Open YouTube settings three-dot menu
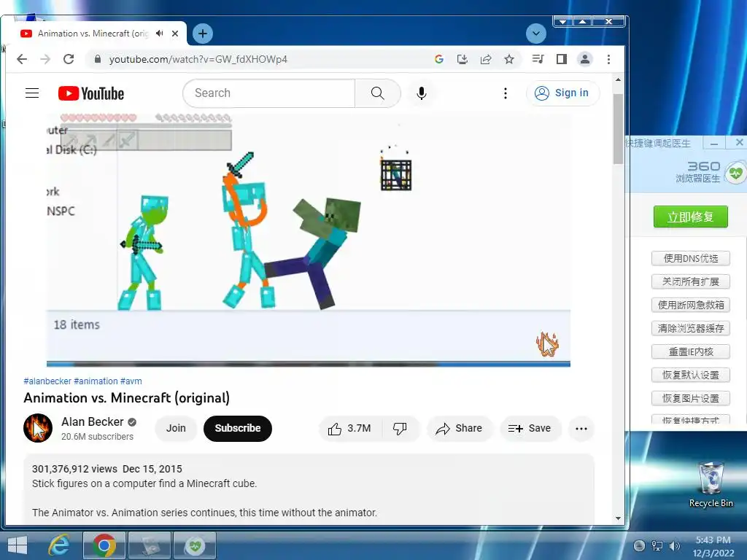 point(506,93)
